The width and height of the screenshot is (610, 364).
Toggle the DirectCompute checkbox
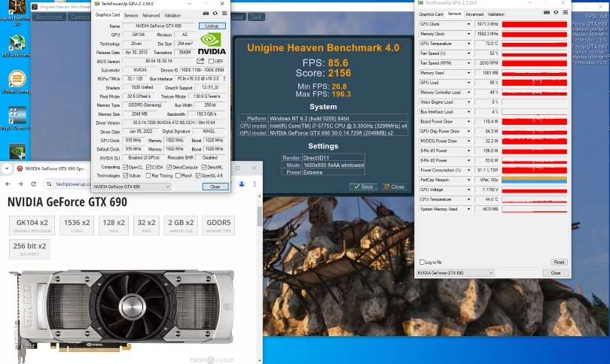pyautogui.click(x=169, y=167)
